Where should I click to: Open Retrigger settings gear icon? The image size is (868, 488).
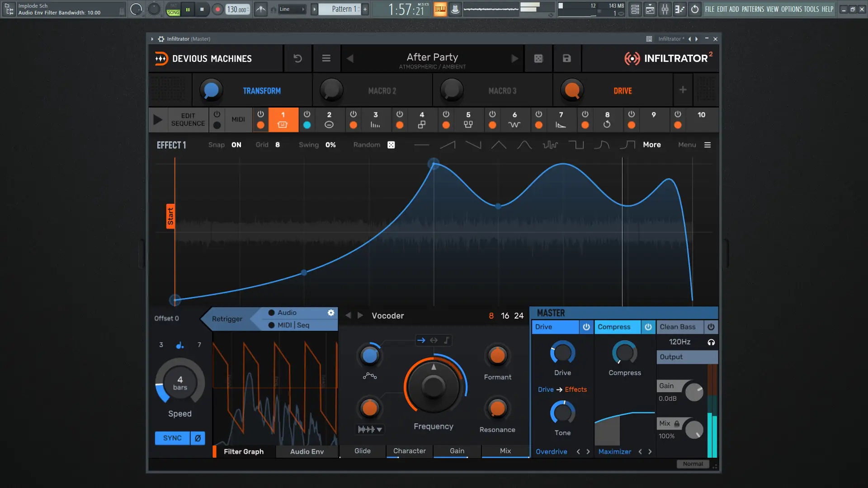(331, 313)
